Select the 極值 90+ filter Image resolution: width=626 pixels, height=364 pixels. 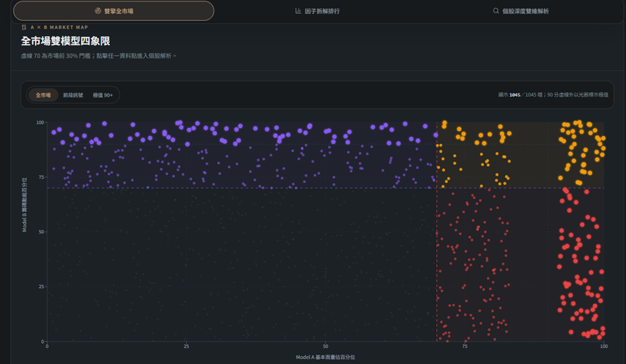pos(103,95)
